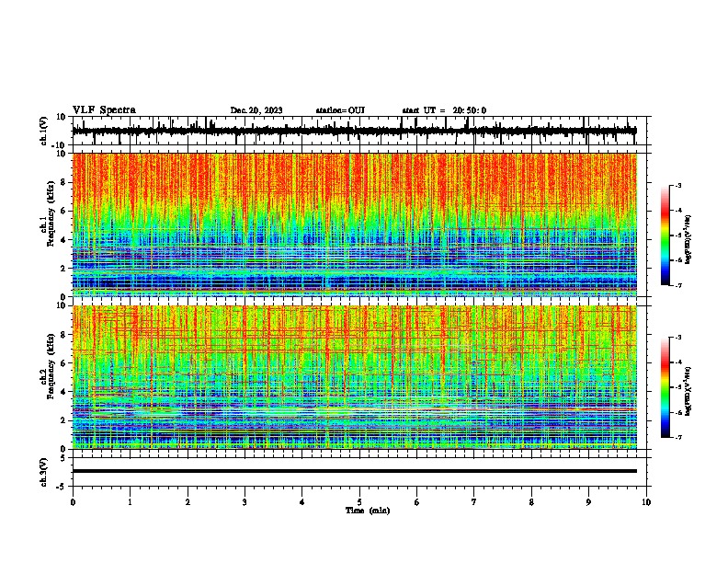Click the time-axis tick label "1"
Screen dimensions: 728x563
(x=130, y=502)
